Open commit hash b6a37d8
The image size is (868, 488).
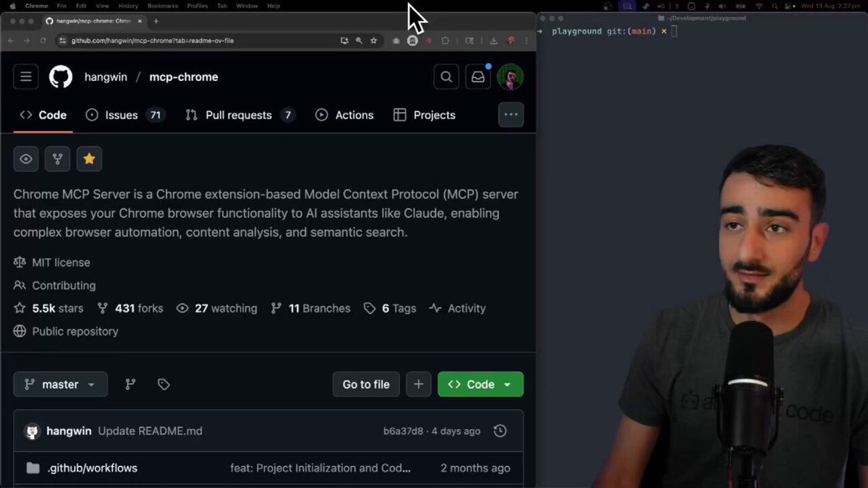(403, 431)
